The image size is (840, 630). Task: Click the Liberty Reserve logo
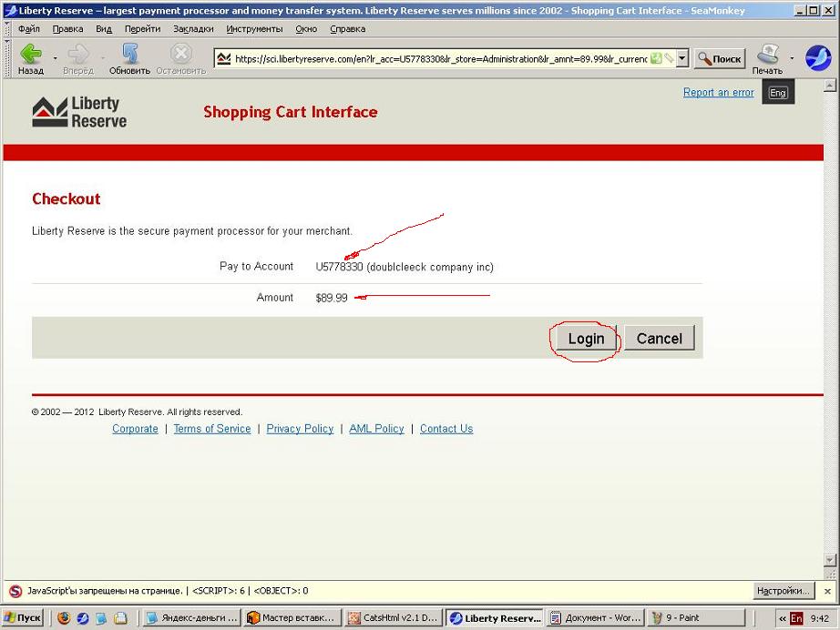click(79, 112)
